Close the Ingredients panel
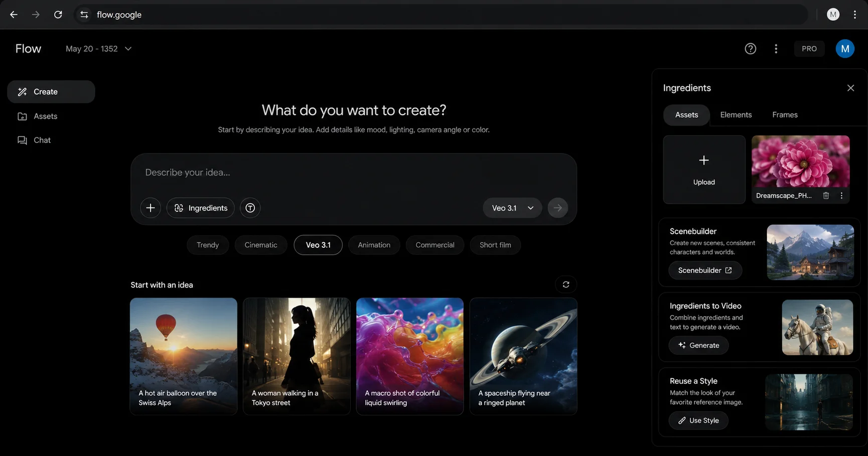The width and height of the screenshot is (868, 456). 850,88
